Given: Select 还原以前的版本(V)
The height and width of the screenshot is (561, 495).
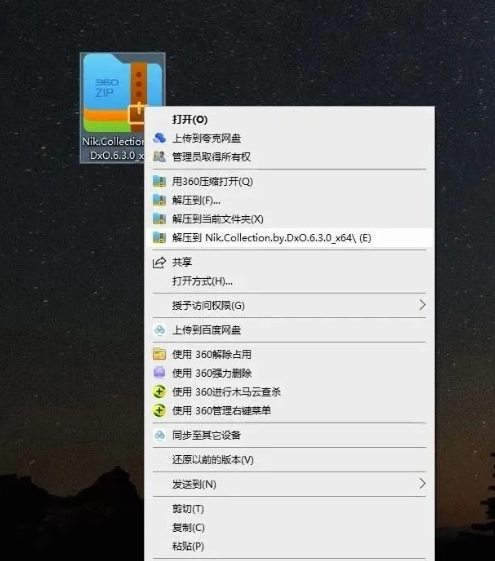Looking at the screenshot, I should point(290,459).
